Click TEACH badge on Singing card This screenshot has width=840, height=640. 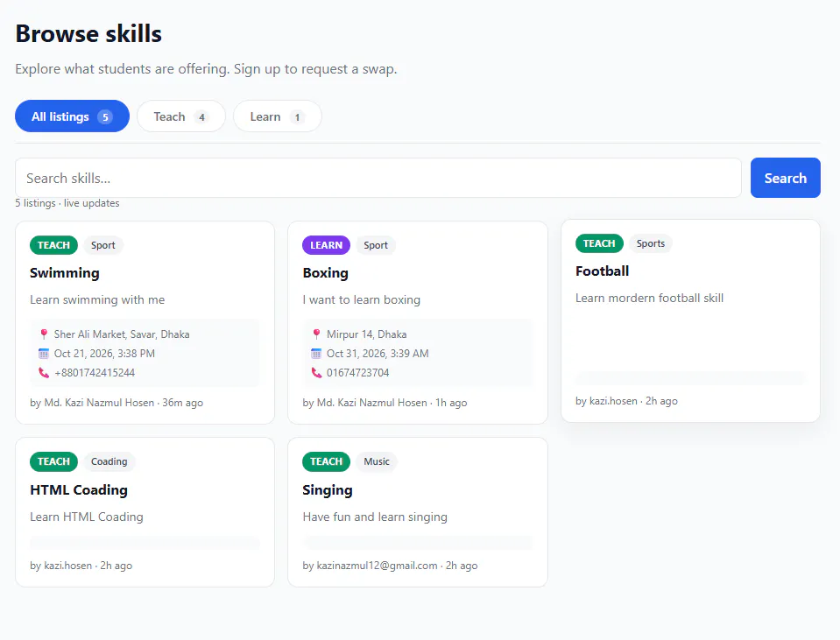326,461
